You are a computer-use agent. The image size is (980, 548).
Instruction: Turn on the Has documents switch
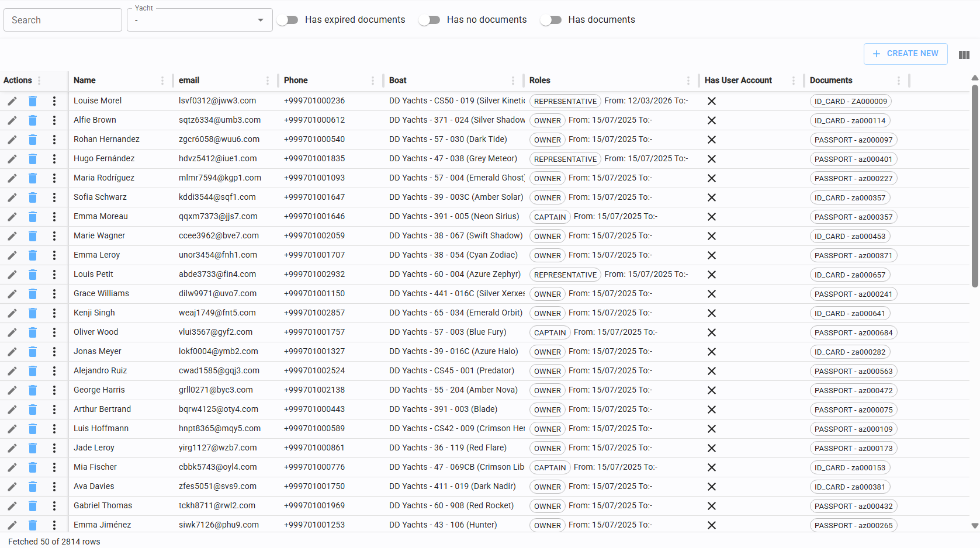click(x=551, y=20)
